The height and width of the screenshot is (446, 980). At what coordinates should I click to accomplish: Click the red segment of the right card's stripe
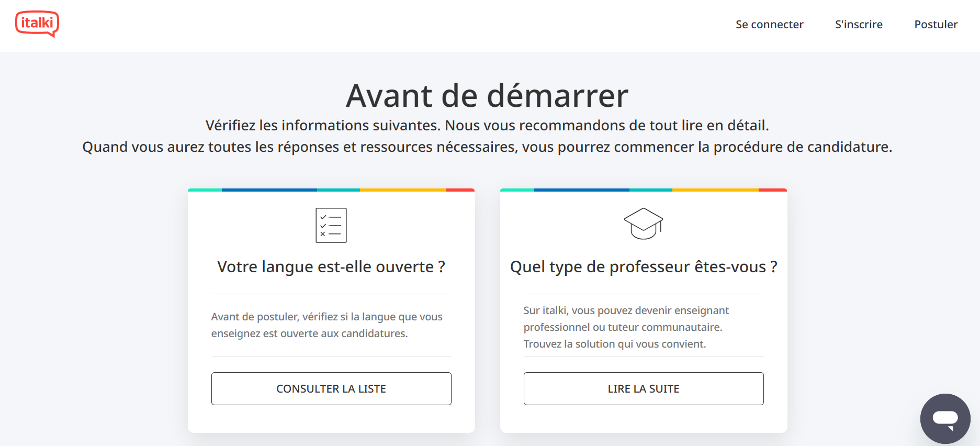point(774,190)
